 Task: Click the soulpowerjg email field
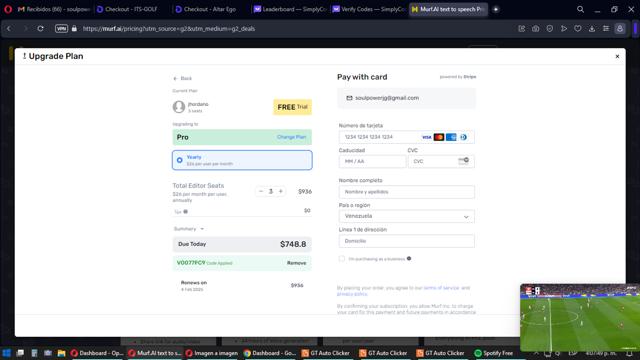pyautogui.click(x=407, y=98)
